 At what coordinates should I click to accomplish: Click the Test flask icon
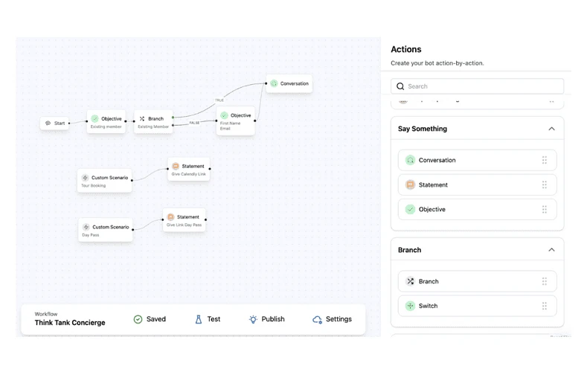tap(199, 319)
